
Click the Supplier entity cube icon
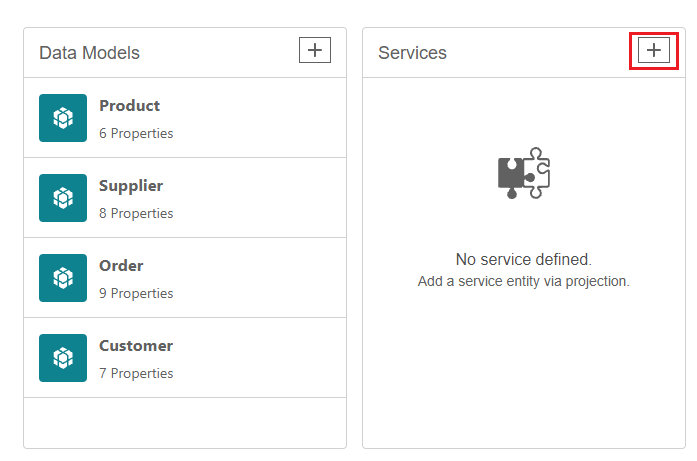[x=63, y=198]
